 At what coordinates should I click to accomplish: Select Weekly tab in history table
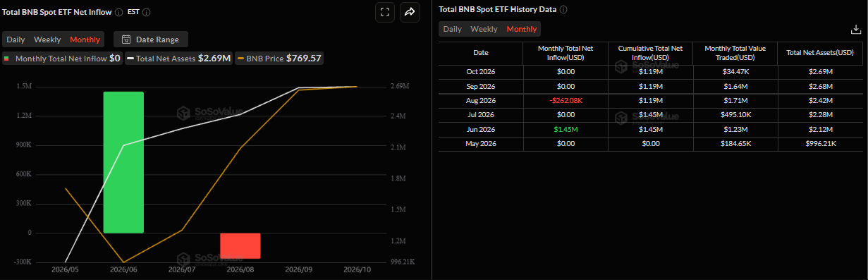tap(484, 29)
